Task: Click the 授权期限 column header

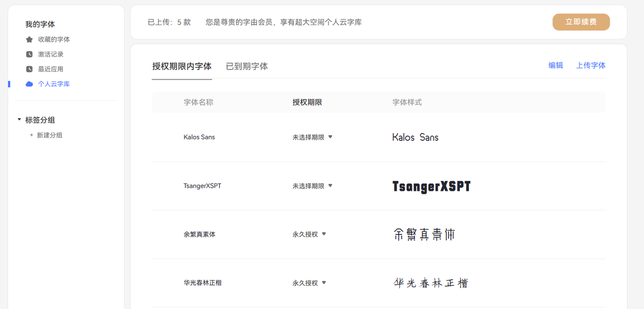Action: point(307,102)
